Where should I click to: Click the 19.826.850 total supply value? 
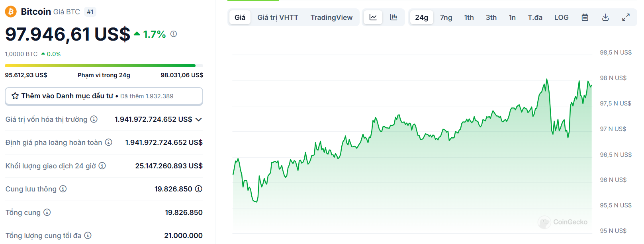point(184,212)
